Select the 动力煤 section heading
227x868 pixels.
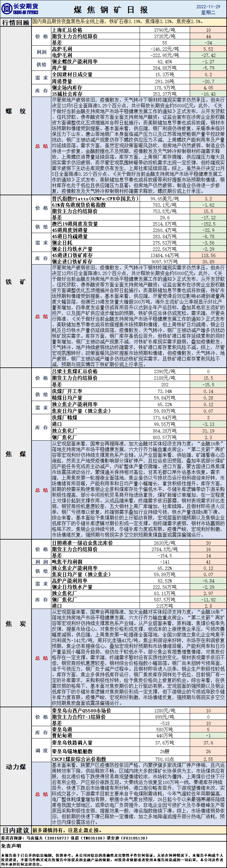click(x=16, y=767)
